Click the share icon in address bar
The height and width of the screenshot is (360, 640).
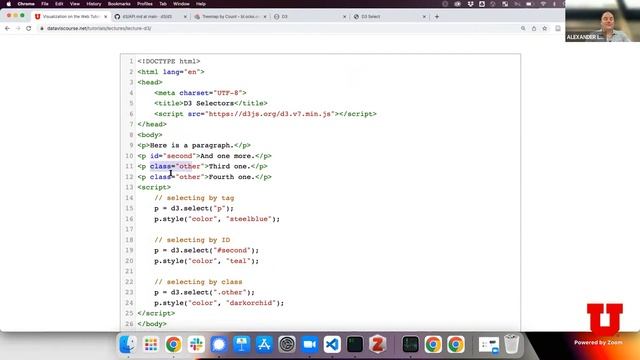tap(534, 28)
